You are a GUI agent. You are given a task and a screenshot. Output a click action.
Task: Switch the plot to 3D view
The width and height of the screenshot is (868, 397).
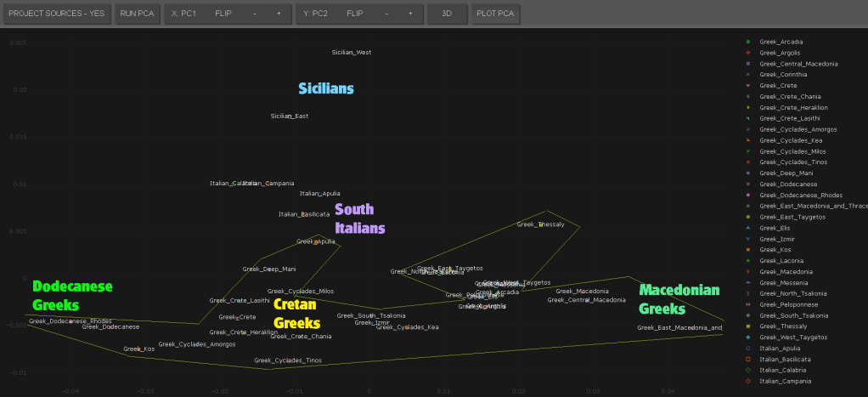[447, 14]
